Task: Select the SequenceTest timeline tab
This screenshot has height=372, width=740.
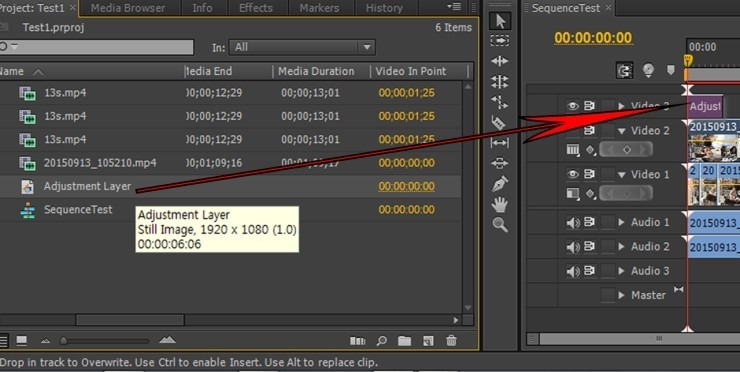Action: 566,8
